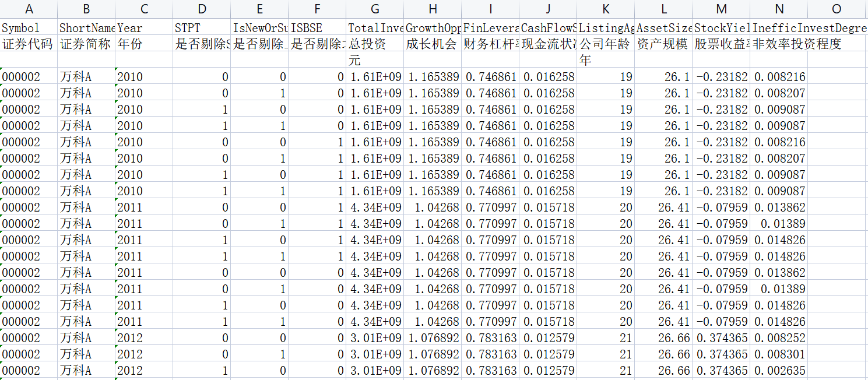The height and width of the screenshot is (380, 868).
Task: Click the 'StockYiel' field name cell
Action: (x=722, y=28)
